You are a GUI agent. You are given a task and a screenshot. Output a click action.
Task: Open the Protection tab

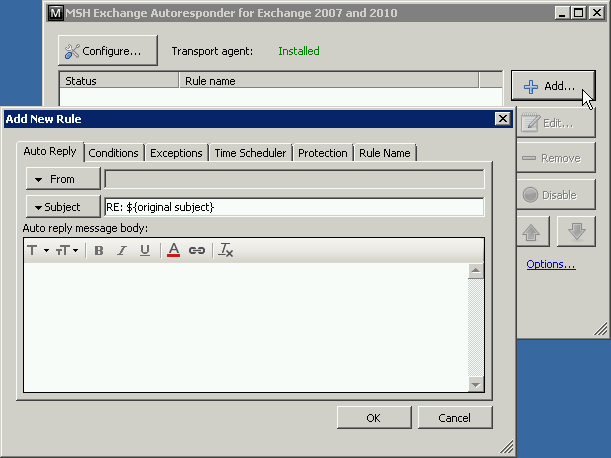(x=323, y=153)
